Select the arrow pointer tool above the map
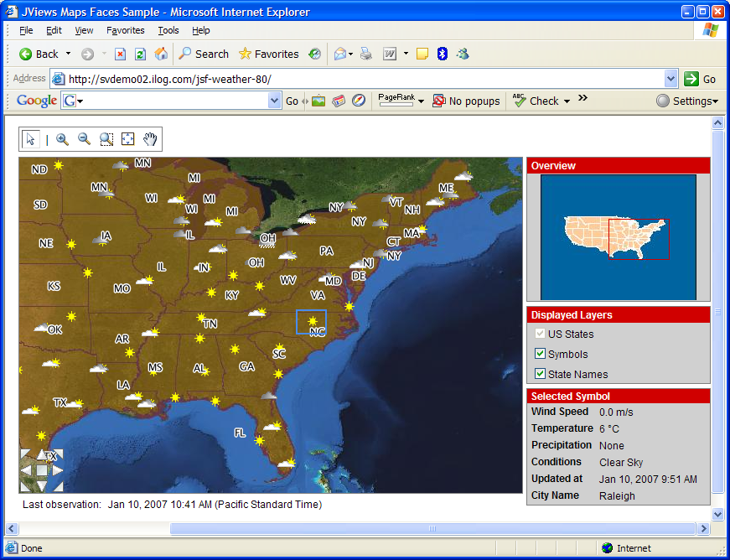The image size is (730, 560). (x=31, y=139)
